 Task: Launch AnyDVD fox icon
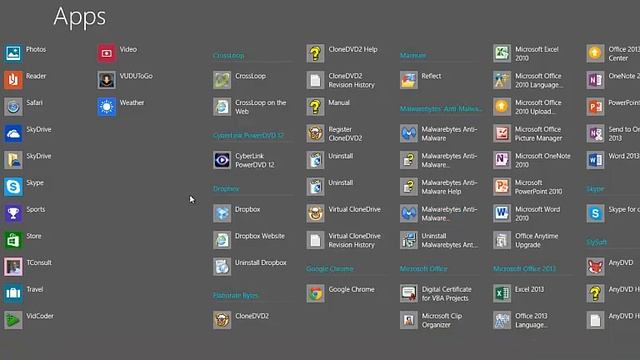tap(596, 267)
